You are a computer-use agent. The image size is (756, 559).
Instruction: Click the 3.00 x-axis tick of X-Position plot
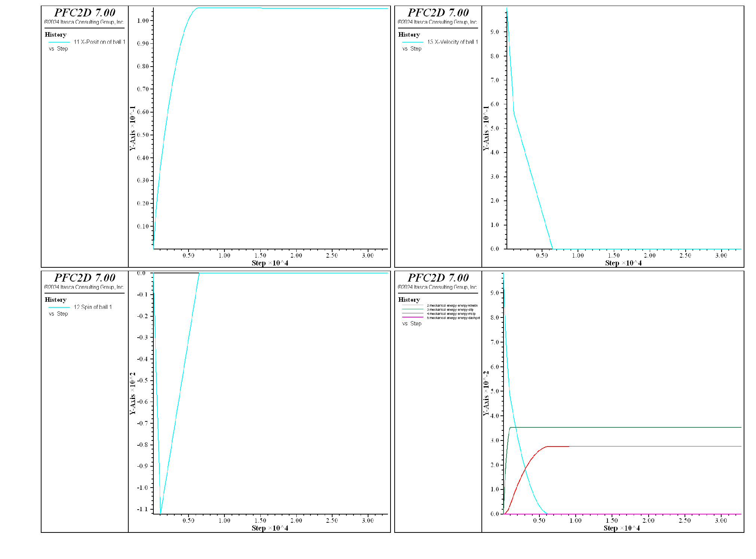[x=368, y=255]
